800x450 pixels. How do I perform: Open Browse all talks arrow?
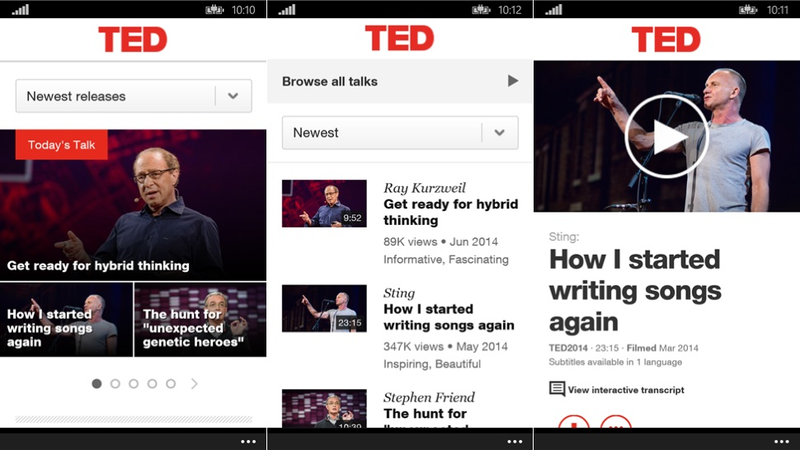coord(513,81)
